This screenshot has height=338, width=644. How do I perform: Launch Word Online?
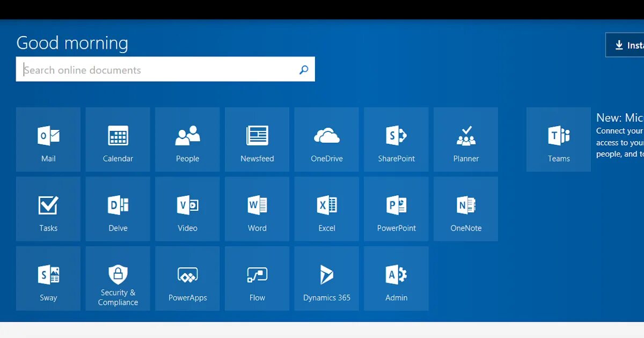257,209
